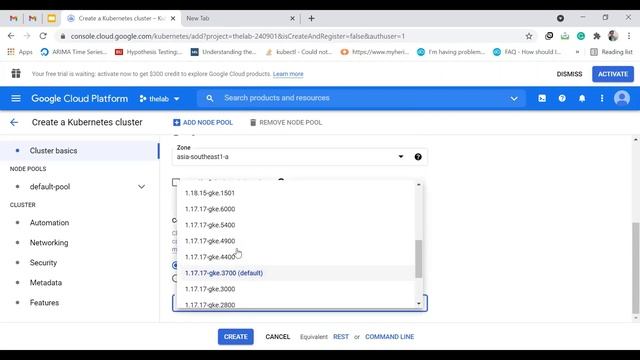
Task: Switch to the first Gmail pinned tab
Action: (14, 18)
